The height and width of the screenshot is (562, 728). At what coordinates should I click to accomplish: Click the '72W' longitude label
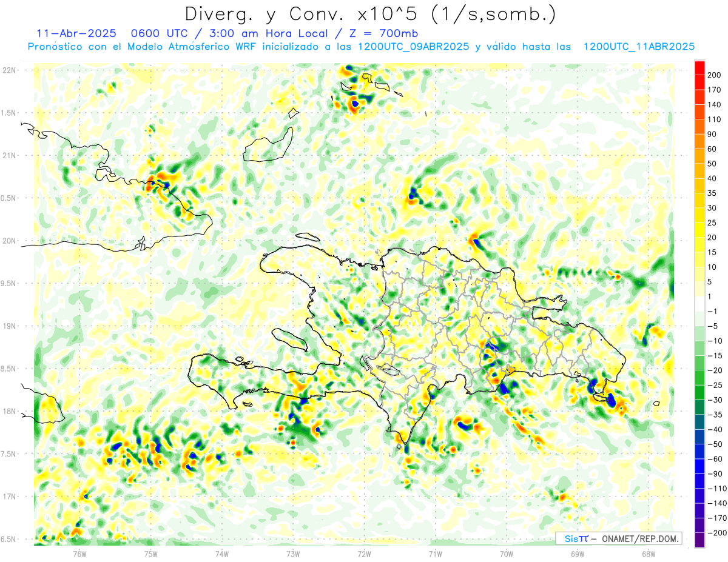(364, 554)
